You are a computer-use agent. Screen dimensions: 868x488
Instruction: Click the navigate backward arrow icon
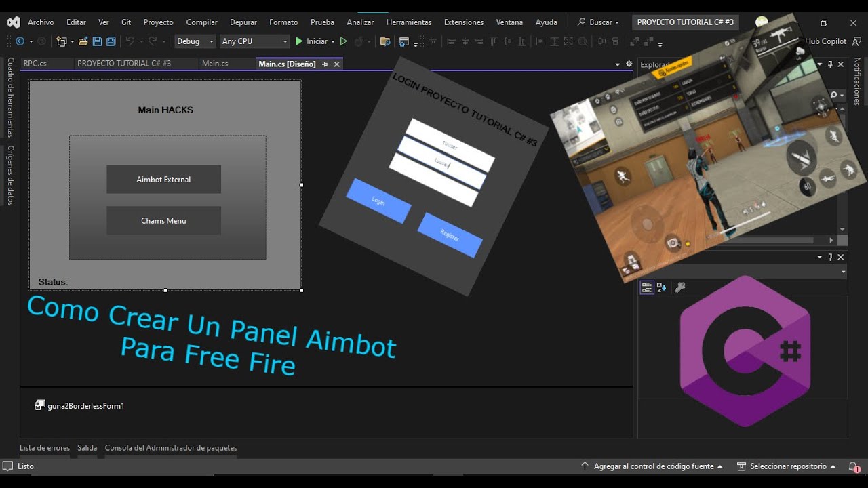point(20,41)
